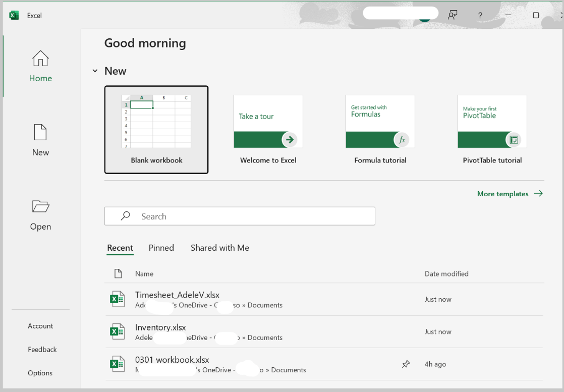564x392 pixels.
Task: Open Inventory.xlsx from recent list
Action: point(324,331)
